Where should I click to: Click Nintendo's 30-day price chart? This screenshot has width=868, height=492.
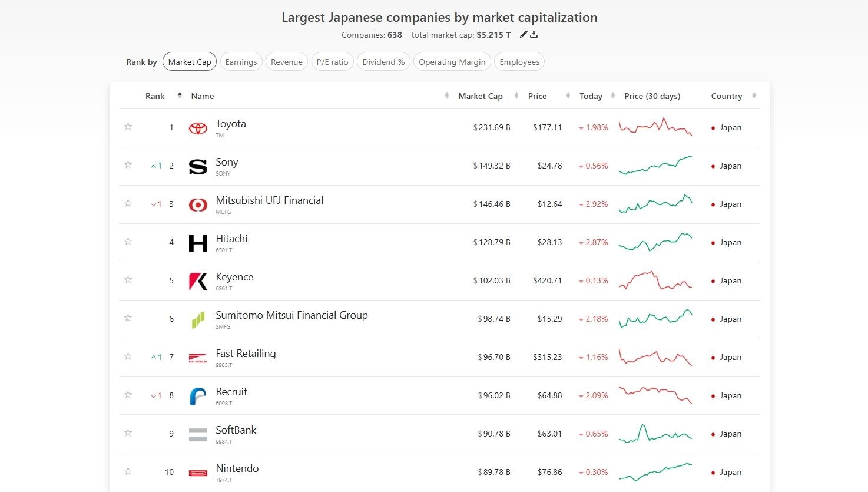click(x=655, y=471)
